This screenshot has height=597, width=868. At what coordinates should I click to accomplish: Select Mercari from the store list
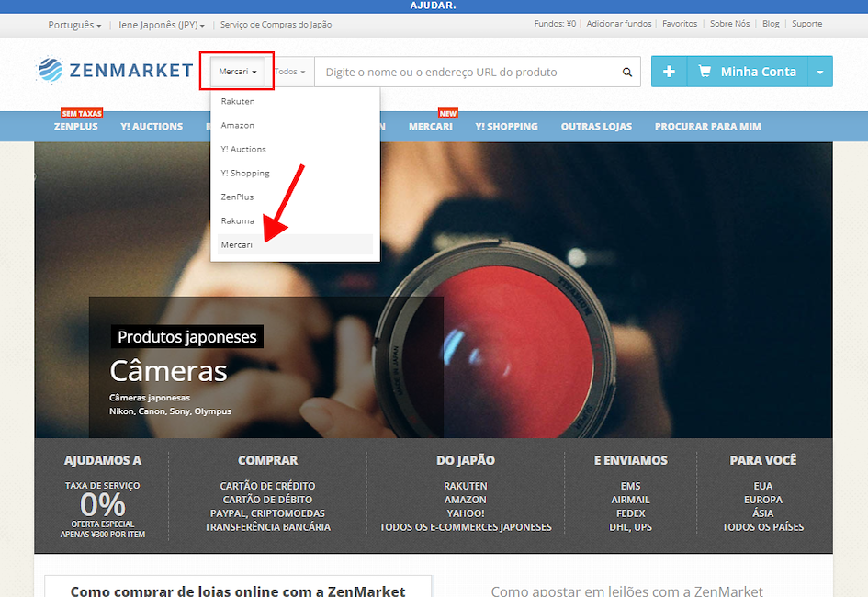click(x=295, y=244)
